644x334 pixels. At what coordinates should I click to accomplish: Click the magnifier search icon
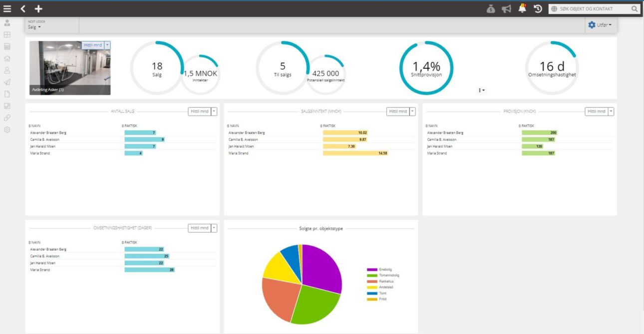635,9
